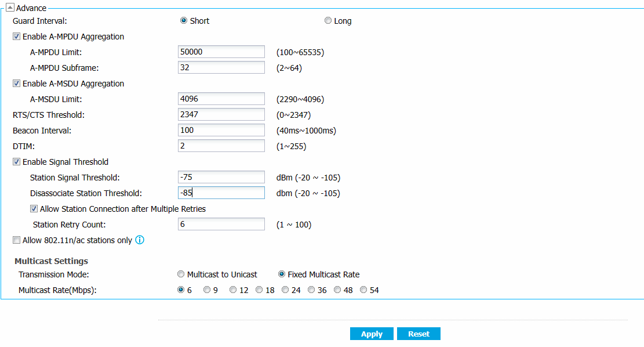Toggle Enable Signal Threshold checkbox

(x=16, y=162)
